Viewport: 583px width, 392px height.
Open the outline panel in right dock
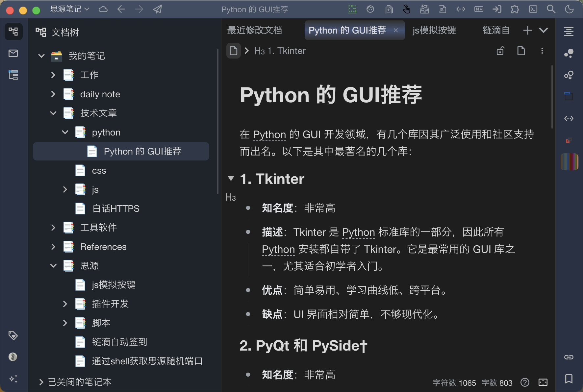click(x=569, y=32)
